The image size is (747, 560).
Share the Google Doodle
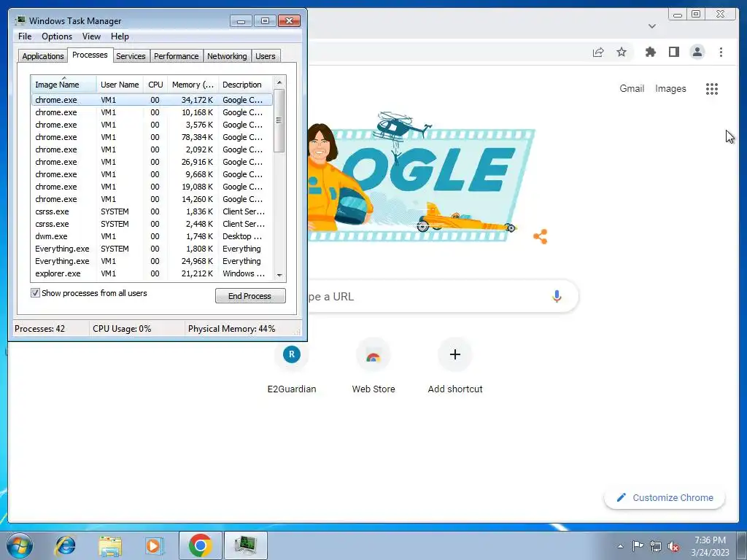coord(541,236)
